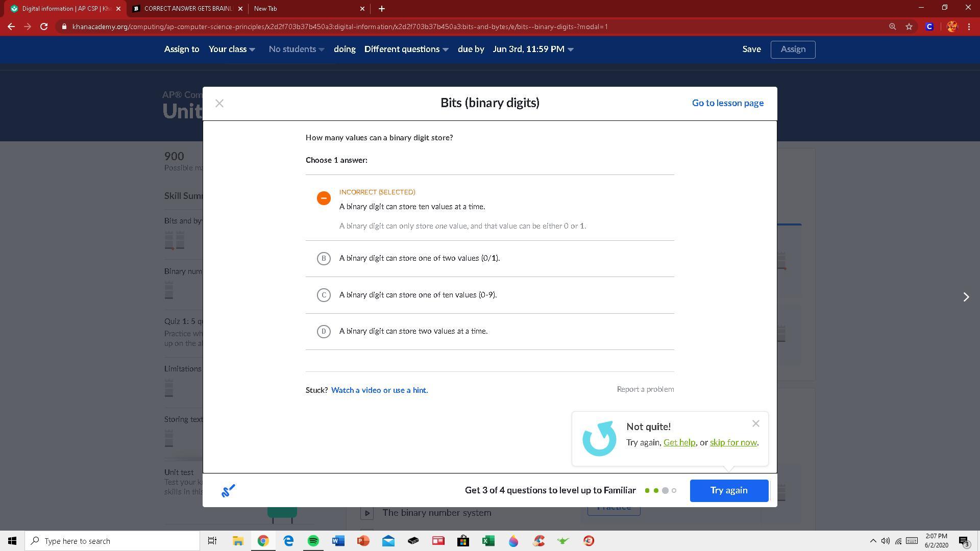The image size is (980, 551).
Task: Expand the Your class dropdown
Action: click(x=232, y=49)
